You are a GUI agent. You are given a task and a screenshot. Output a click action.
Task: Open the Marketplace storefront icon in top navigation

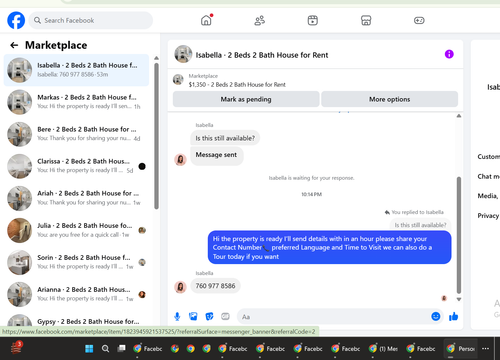tap(366, 20)
